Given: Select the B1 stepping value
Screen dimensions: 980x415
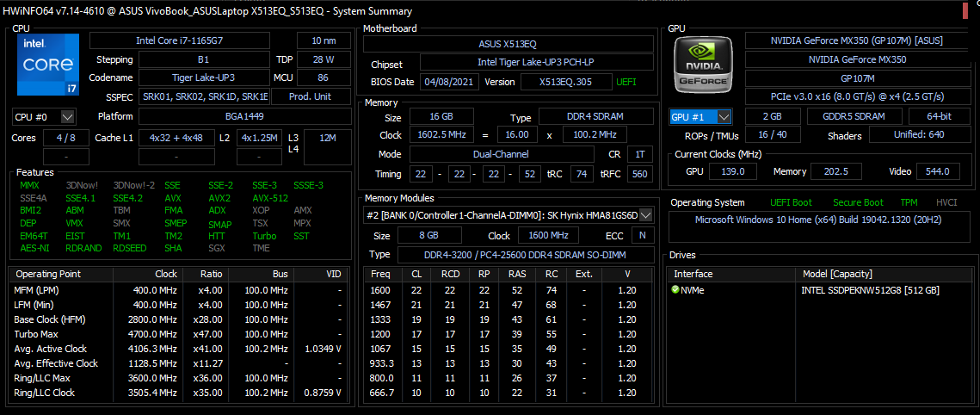Looking at the screenshot, I should click(203, 60).
